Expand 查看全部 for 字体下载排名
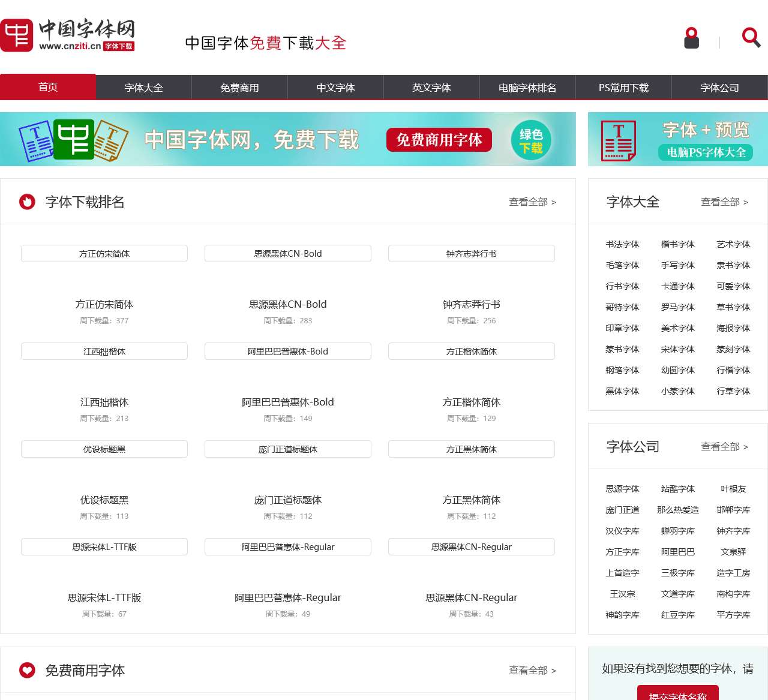This screenshot has height=700, width=768. coord(532,202)
